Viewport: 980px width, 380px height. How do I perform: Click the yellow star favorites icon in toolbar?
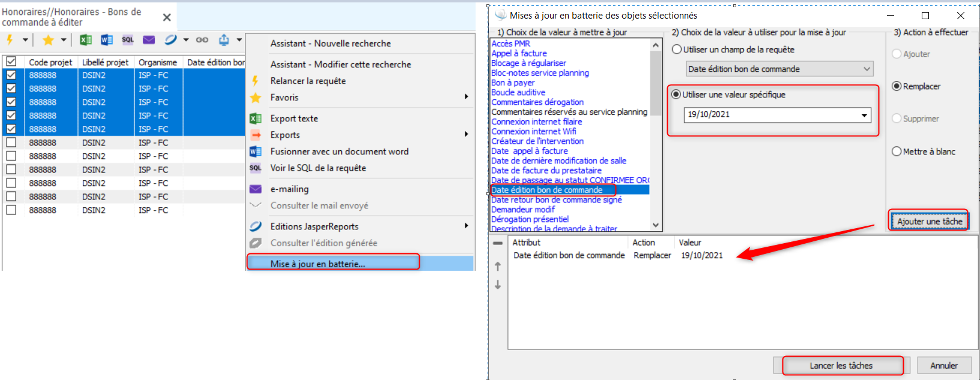(48, 40)
